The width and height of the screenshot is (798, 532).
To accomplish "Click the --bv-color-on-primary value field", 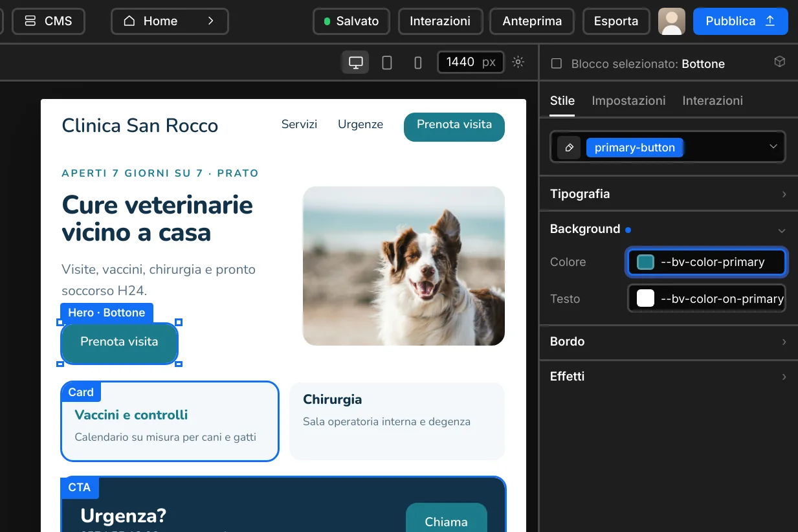I will (706, 298).
